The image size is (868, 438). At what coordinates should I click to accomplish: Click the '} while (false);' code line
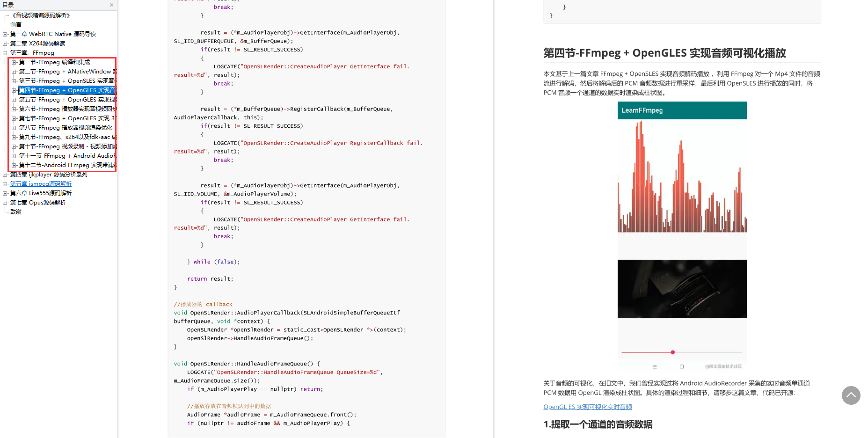213,262
